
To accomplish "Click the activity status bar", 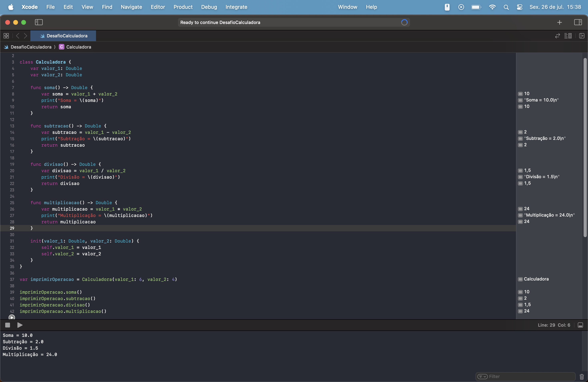I will click(294, 22).
